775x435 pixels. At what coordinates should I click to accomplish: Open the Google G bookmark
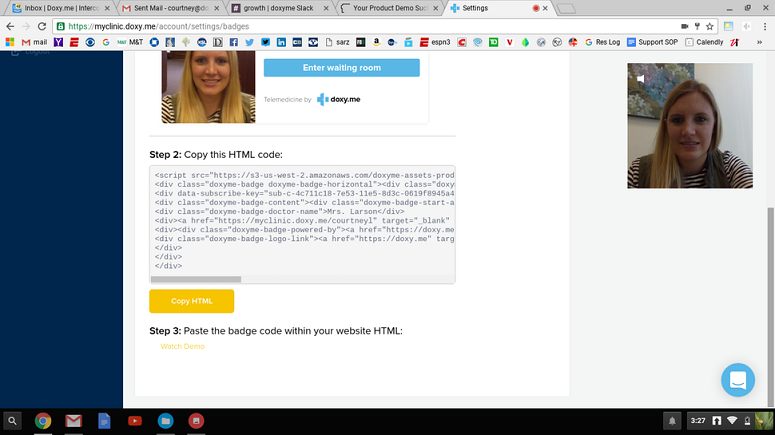(x=106, y=43)
